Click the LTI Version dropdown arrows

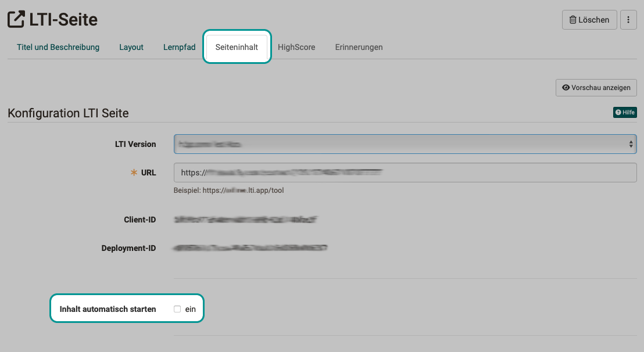631,144
